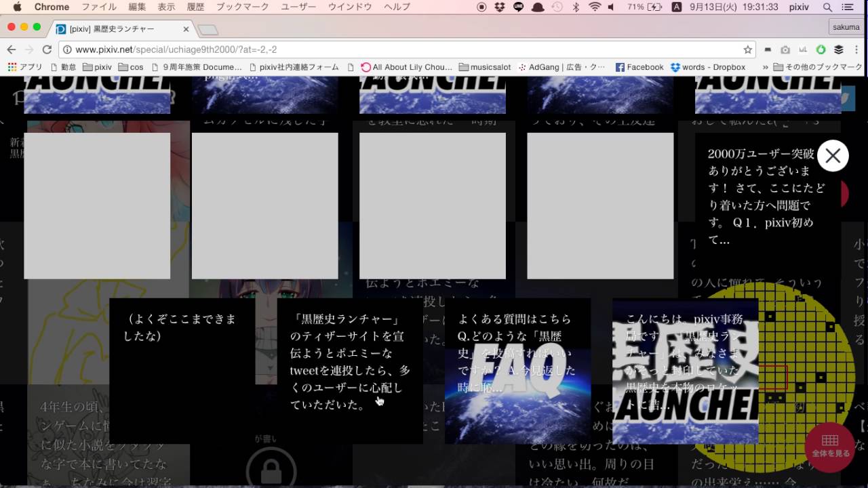Open the 勤怠 bookmark
868x488 pixels.
coord(63,67)
